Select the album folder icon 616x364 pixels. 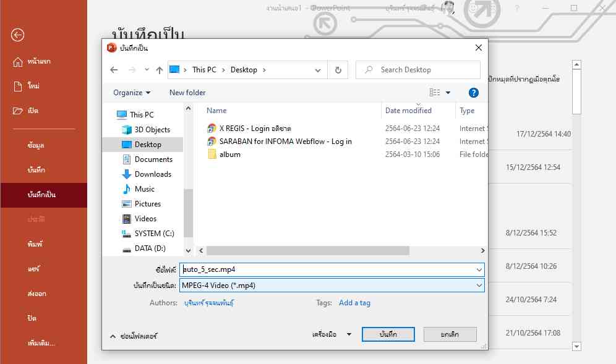[212, 154]
